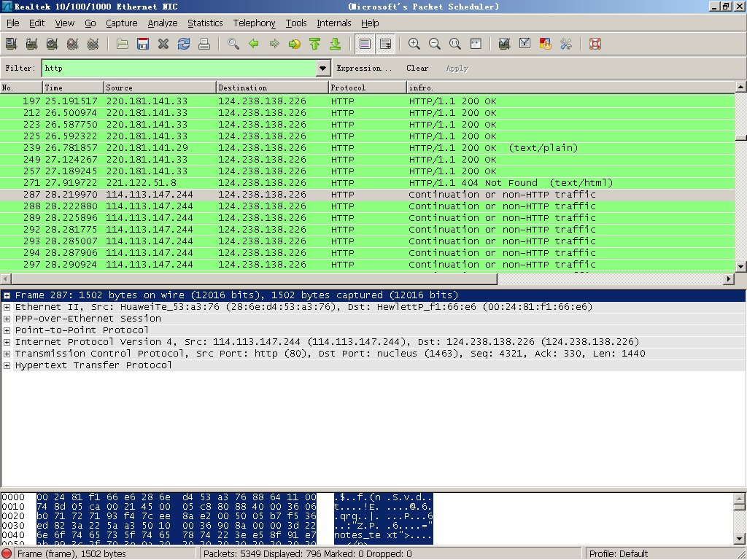Click the Expression... filter button
This screenshot has height=560, width=747.
[364, 68]
